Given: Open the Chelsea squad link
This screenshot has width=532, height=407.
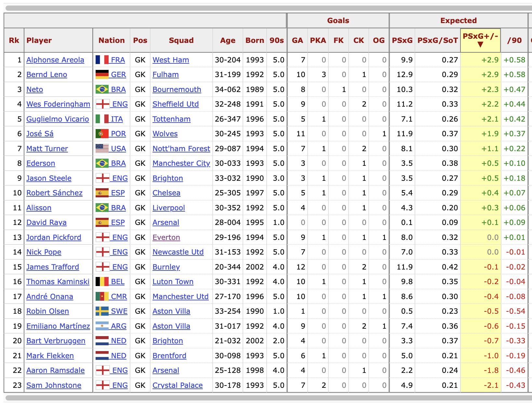Looking at the screenshot, I should click(x=166, y=193).
